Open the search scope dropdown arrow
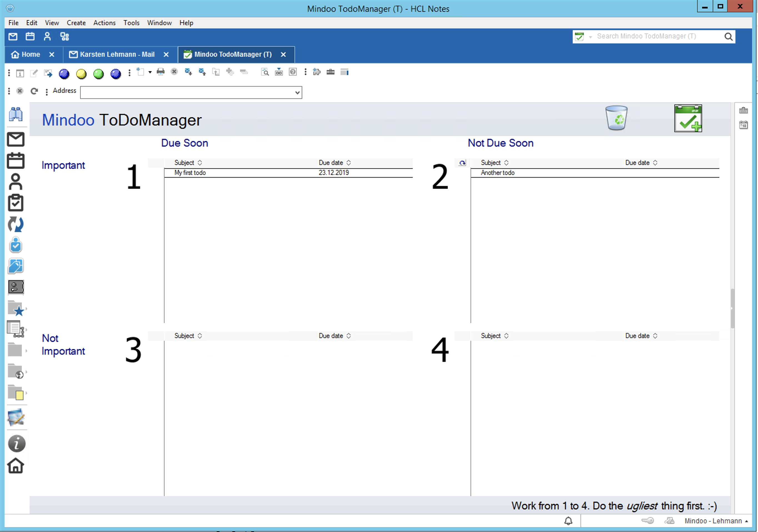This screenshot has width=758, height=532. click(590, 37)
